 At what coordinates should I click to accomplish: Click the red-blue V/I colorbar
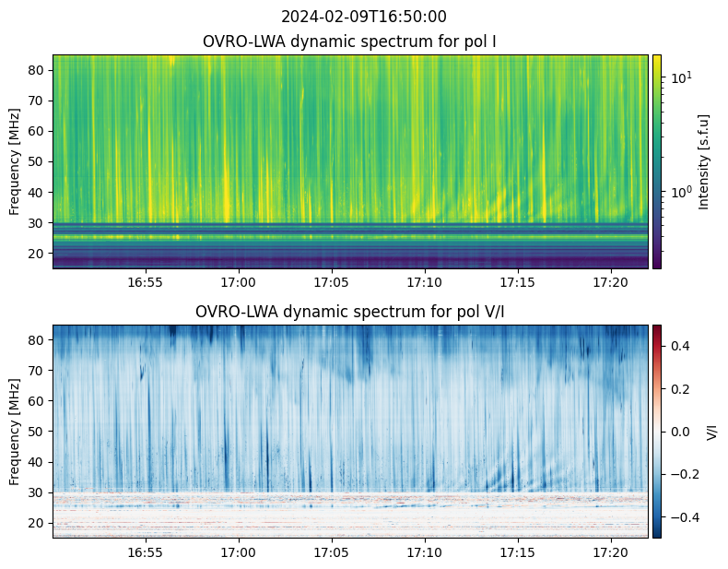[x=657, y=432]
